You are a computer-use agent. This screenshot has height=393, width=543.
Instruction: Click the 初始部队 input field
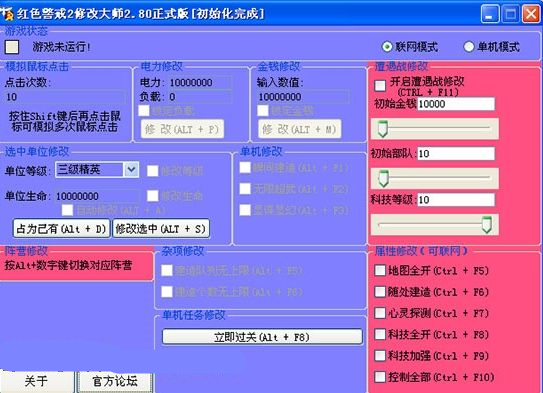(x=456, y=153)
